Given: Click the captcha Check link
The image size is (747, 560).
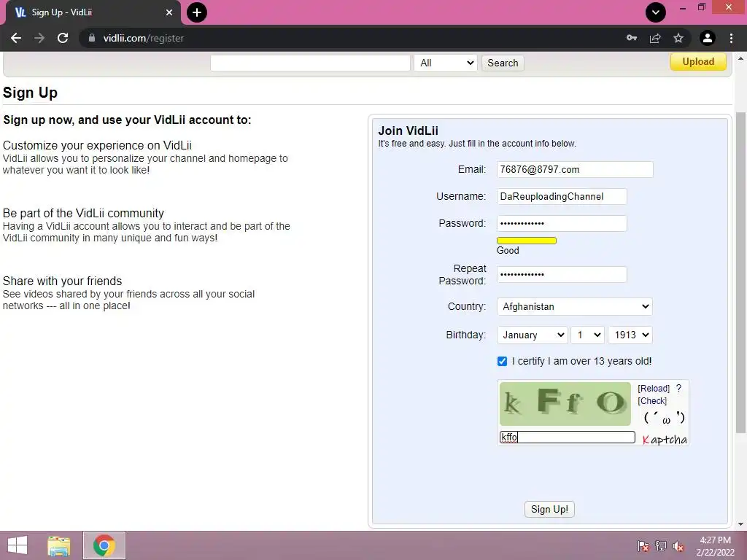Looking at the screenshot, I should point(652,401).
